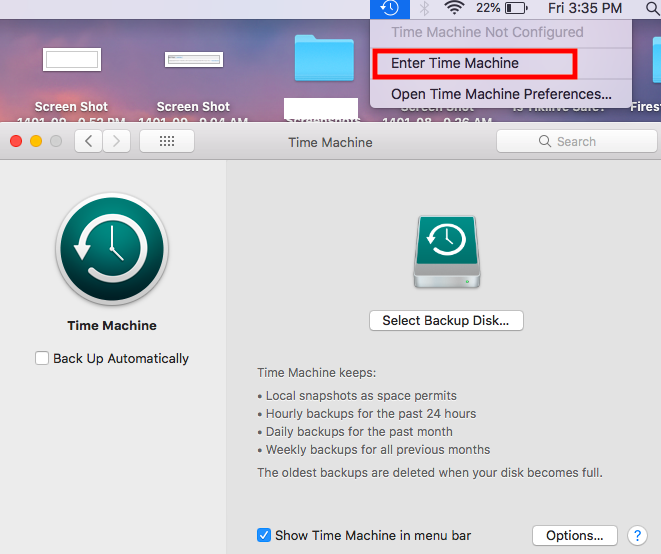
Task: Uncheck Show Time Machine in menu bar
Action: (x=264, y=535)
